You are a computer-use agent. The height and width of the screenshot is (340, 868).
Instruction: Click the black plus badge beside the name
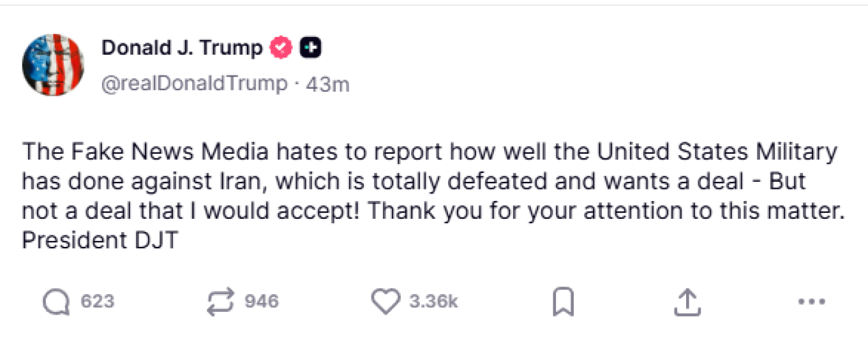(x=311, y=48)
